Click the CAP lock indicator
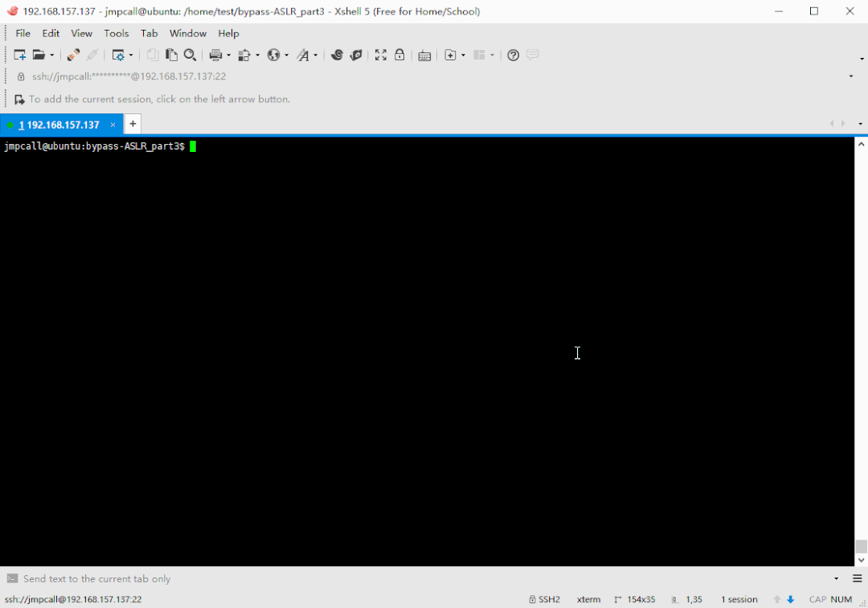This screenshot has height=608, width=868. 817,599
